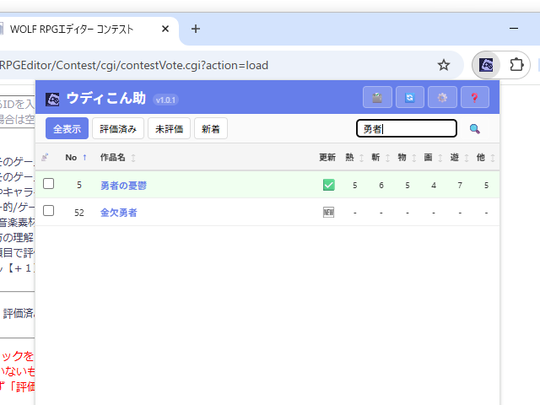This screenshot has height=405, width=540.
Task: Open help with the red question mark
Action: point(475,97)
